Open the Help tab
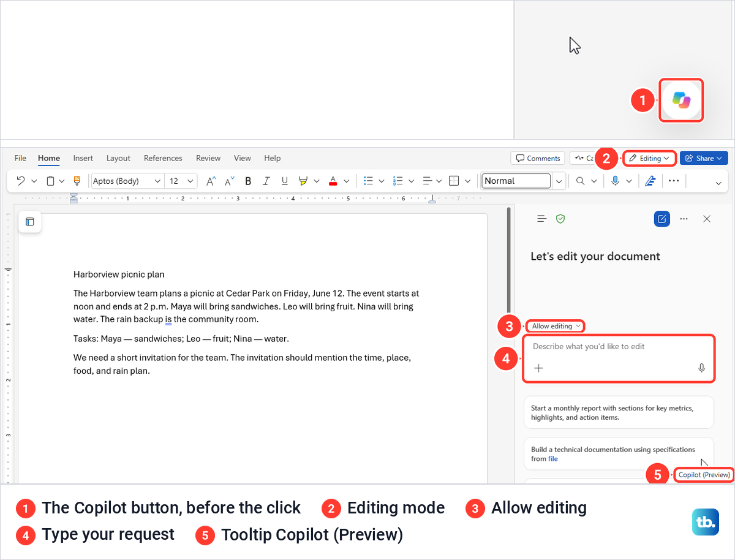Screen dimensions: 735x560 coord(273,158)
